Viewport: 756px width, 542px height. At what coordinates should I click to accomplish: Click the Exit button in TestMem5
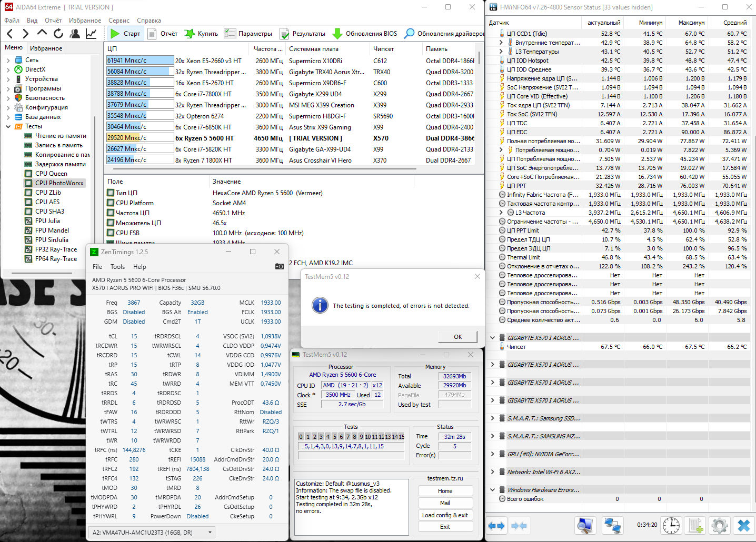445,527
